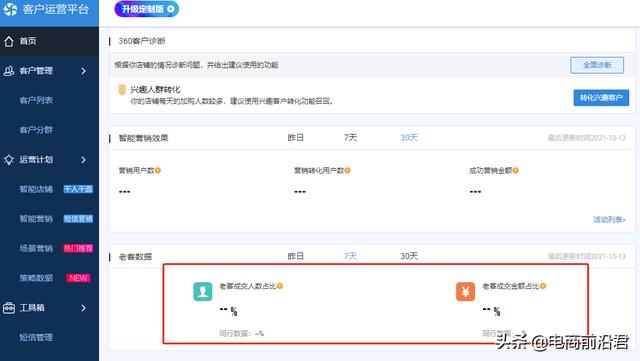Click the orange yuan currency icon
Viewport: 640px width, 361px height.
click(465, 292)
